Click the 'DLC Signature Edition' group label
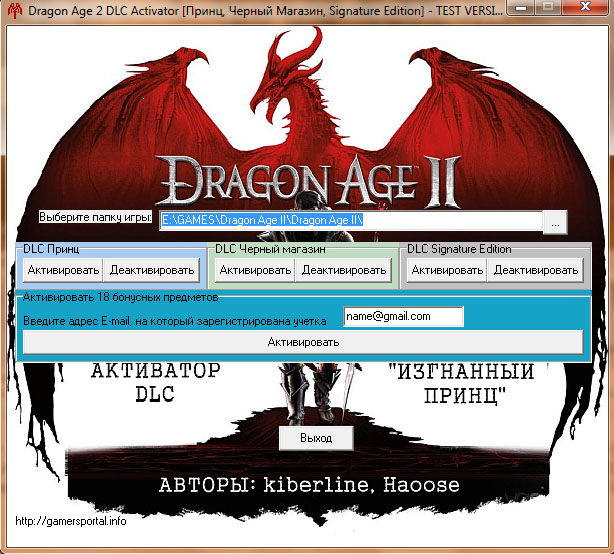Screen dimensions: 614x554 coord(459,249)
